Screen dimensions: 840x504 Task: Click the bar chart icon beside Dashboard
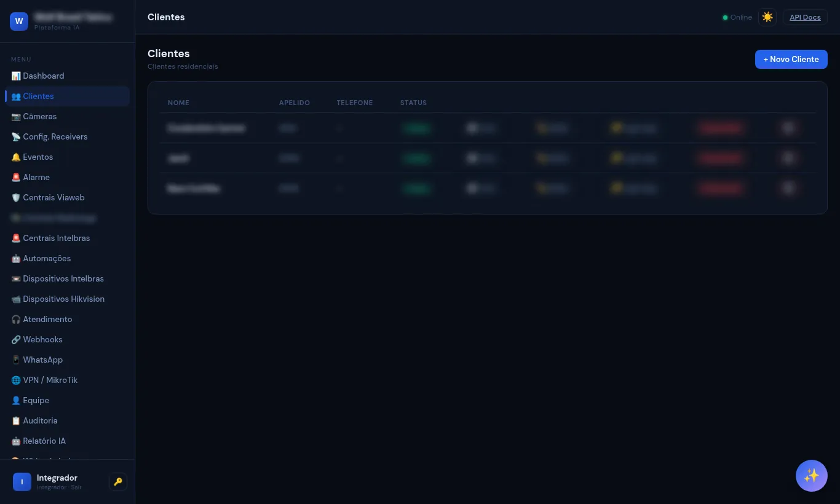point(16,76)
